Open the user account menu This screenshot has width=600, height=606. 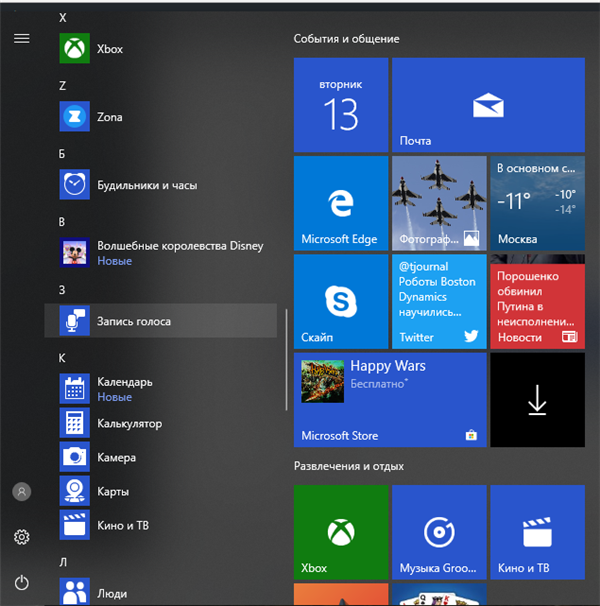coord(22,492)
